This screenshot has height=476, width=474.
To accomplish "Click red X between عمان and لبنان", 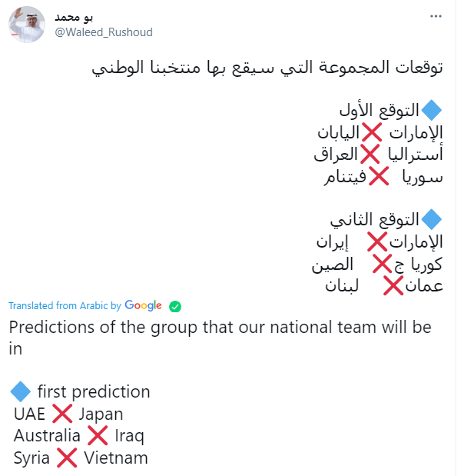I will [393, 285].
